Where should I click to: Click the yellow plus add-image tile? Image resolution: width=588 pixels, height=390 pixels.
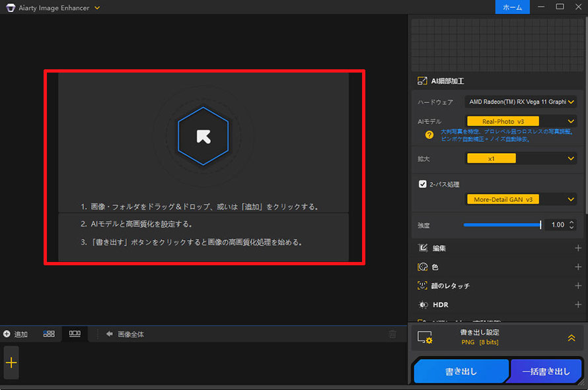click(x=11, y=362)
